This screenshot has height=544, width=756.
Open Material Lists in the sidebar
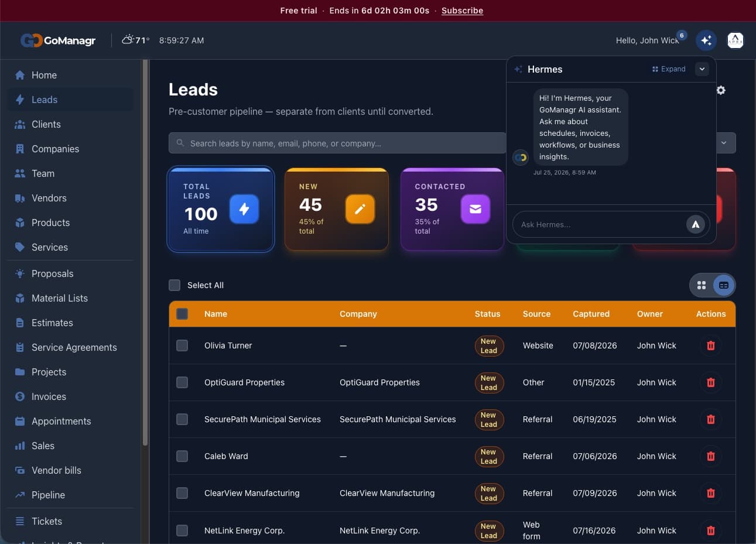coord(70,298)
